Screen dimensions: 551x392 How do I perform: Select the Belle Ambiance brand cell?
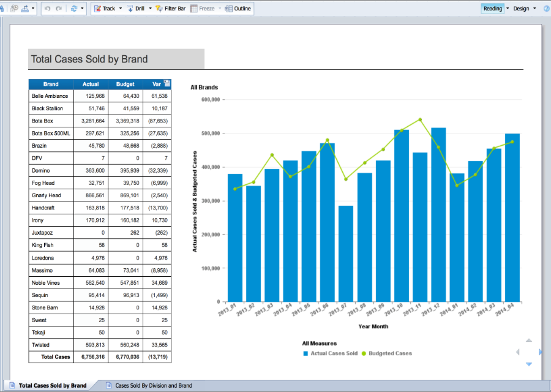51,96
